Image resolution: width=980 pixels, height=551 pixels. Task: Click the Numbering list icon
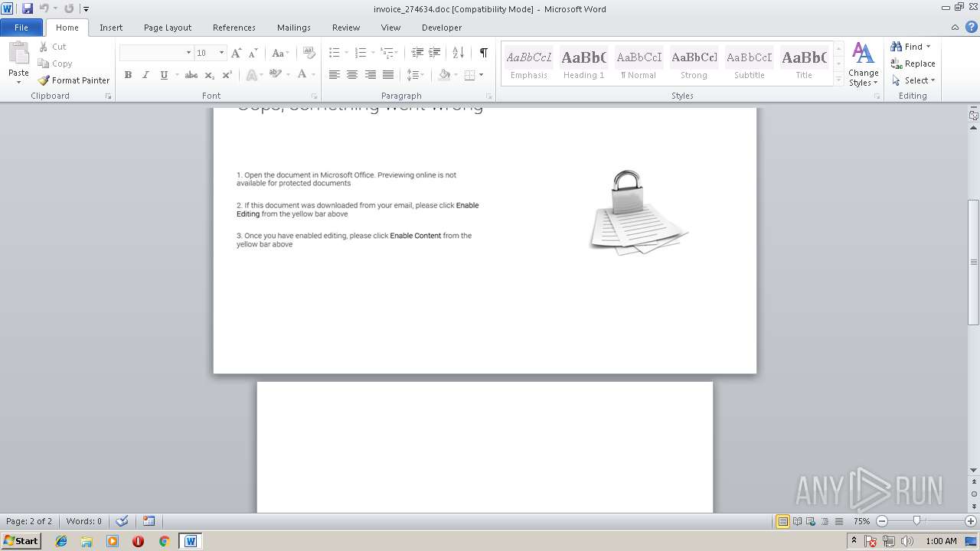(x=361, y=53)
